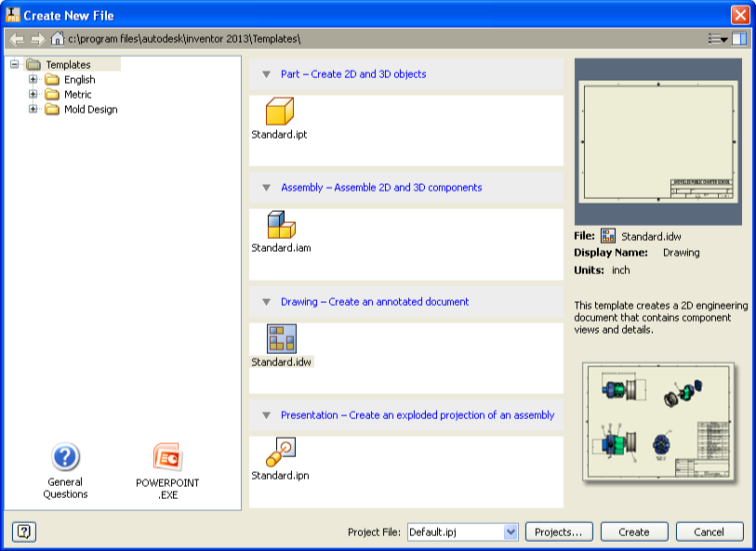
Task: Select the Standard.ipn presentation template icon
Action: click(x=280, y=453)
